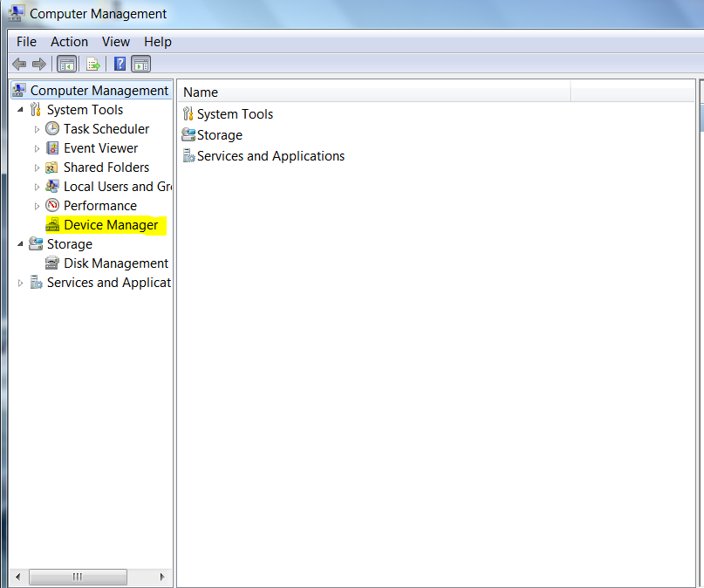Viewport: 704px width, 588px height.
Task: Expand the Event Viewer node
Action: 37,147
